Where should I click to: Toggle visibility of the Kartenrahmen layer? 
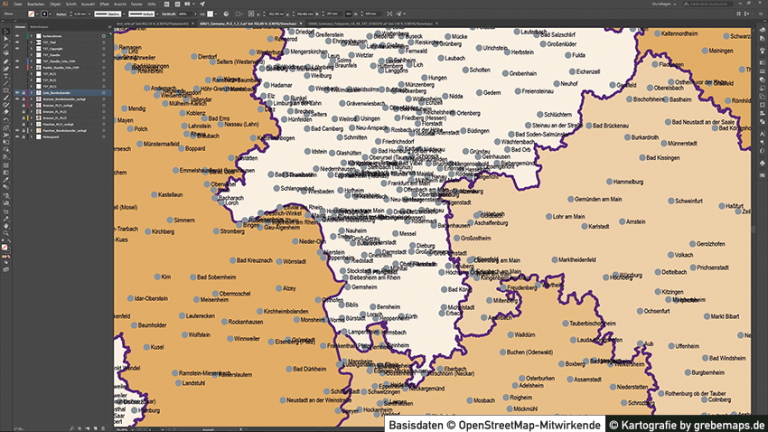click(17, 34)
